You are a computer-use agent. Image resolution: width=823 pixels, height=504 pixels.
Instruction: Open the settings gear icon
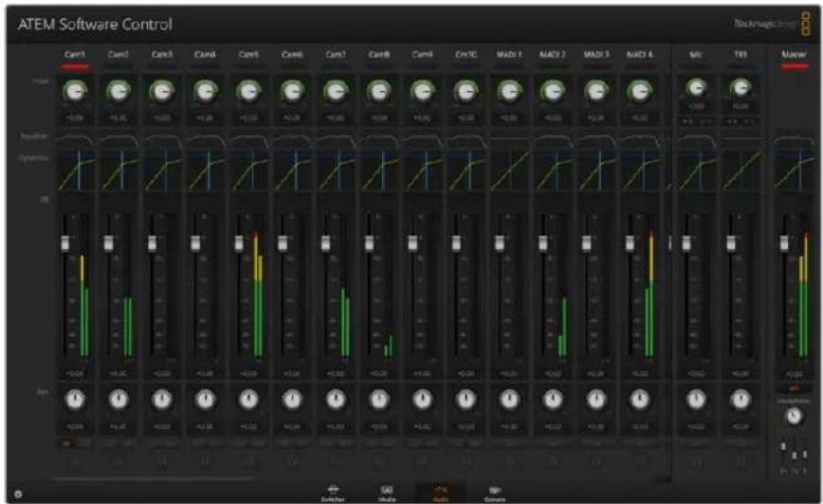pyautogui.click(x=18, y=494)
